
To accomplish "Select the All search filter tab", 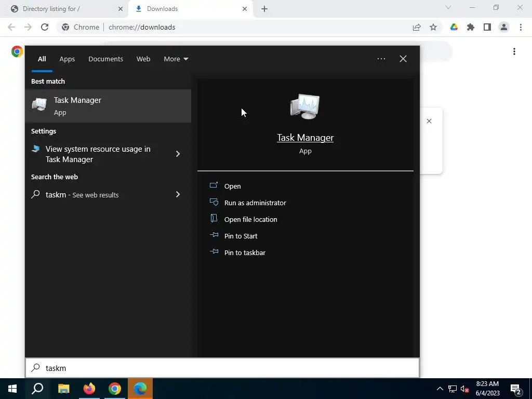I will coord(42,59).
